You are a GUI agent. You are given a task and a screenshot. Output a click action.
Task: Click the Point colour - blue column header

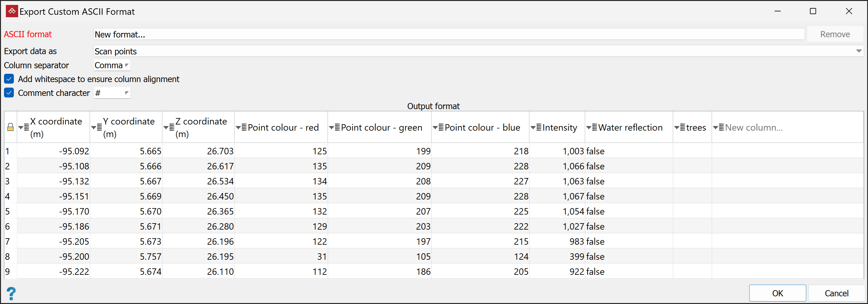click(x=482, y=128)
